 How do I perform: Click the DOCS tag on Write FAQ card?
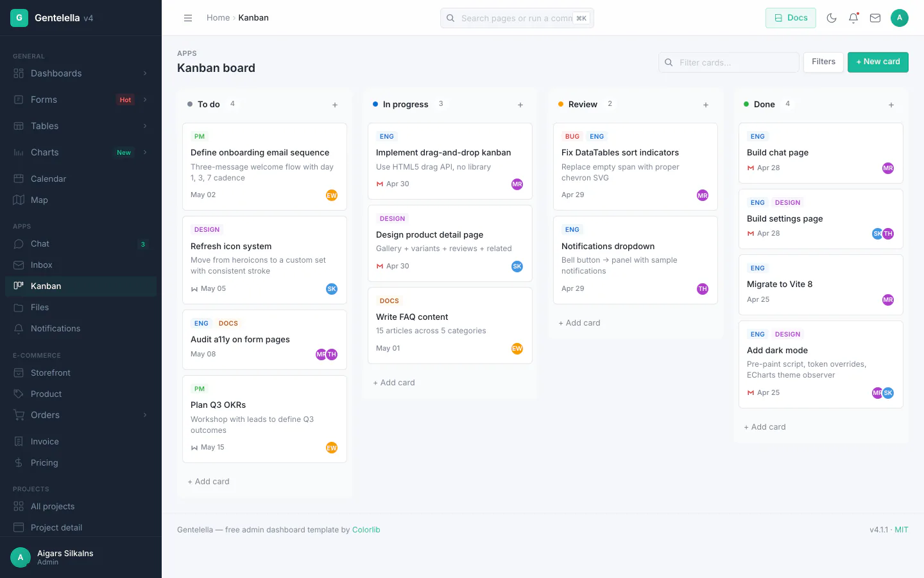pos(389,301)
